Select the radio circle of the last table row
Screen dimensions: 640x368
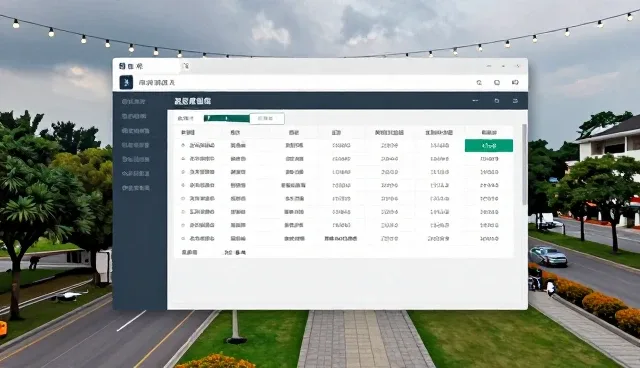(x=183, y=238)
